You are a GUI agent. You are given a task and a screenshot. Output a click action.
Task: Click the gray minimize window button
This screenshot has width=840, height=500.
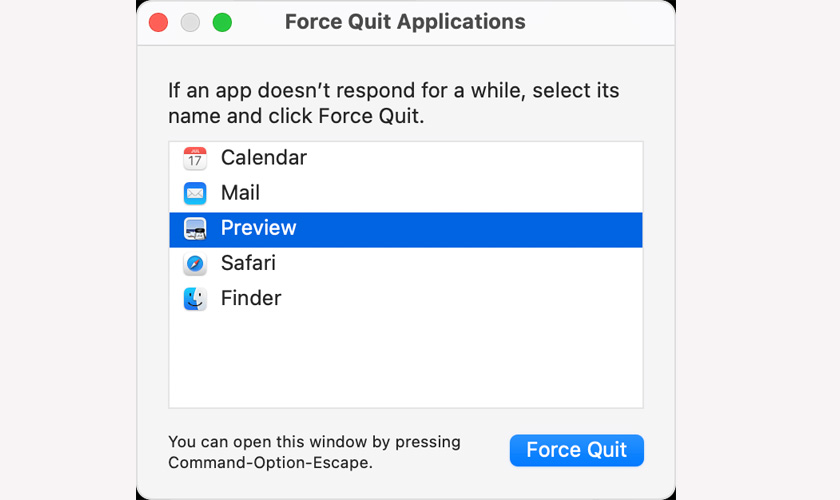(190, 23)
